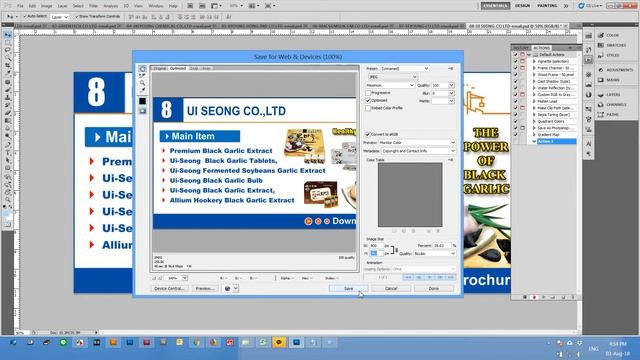This screenshot has height=360, width=640.
Task: Click the Save button
Action: click(349, 289)
